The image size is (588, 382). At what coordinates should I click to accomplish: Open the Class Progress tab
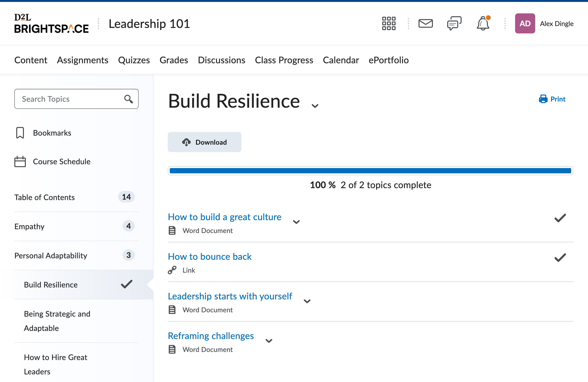[x=284, y=60]
